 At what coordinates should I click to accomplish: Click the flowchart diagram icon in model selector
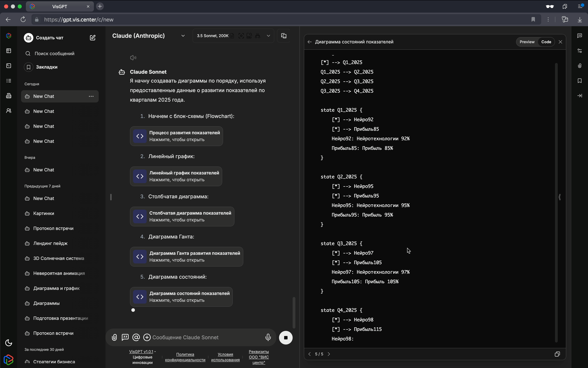point(258,36)
